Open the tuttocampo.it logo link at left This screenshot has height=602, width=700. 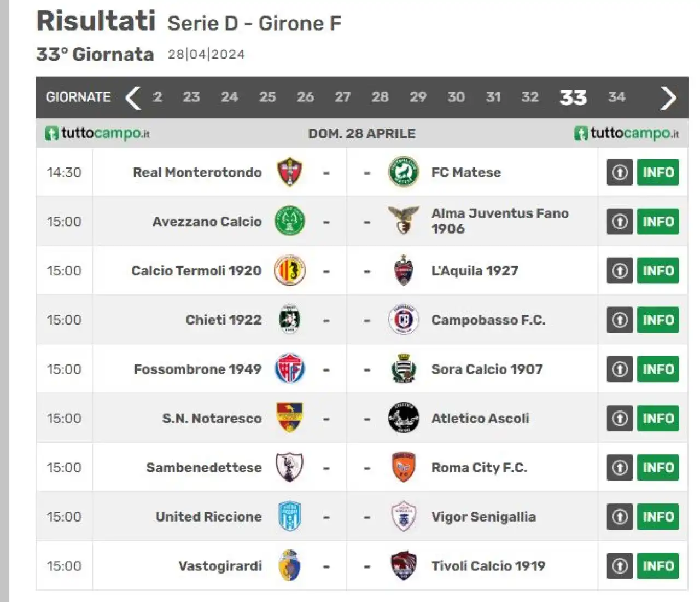(x=97, y=133)
